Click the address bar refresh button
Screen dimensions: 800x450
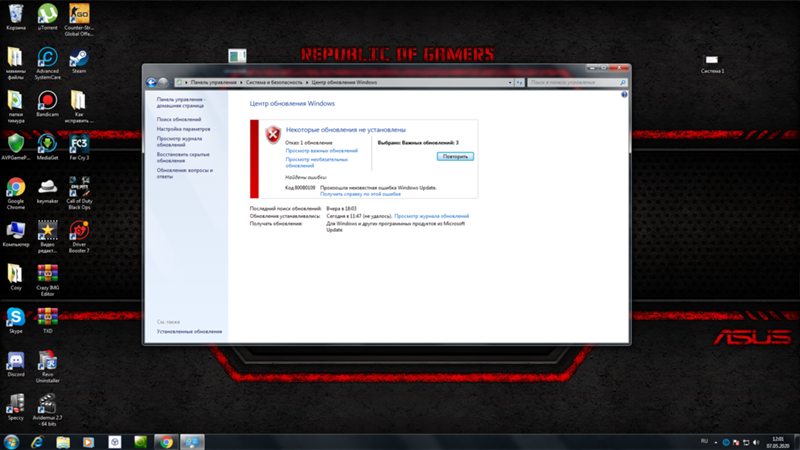(x=519, y=82)
